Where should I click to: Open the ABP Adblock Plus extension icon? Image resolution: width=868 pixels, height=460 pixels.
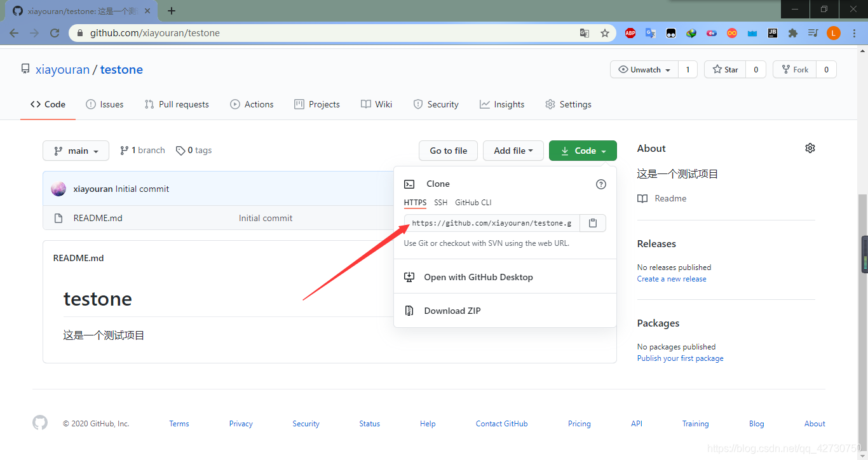coord(630,33)
